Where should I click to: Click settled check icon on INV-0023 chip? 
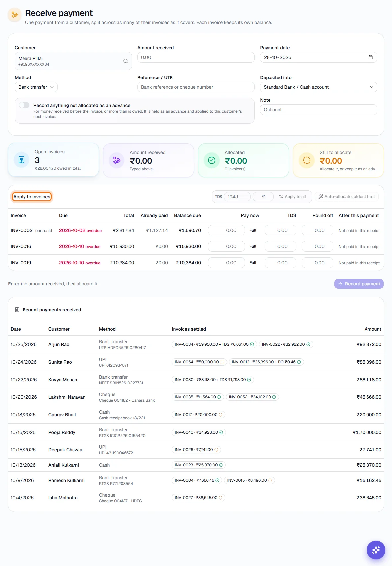pos(221,465)
